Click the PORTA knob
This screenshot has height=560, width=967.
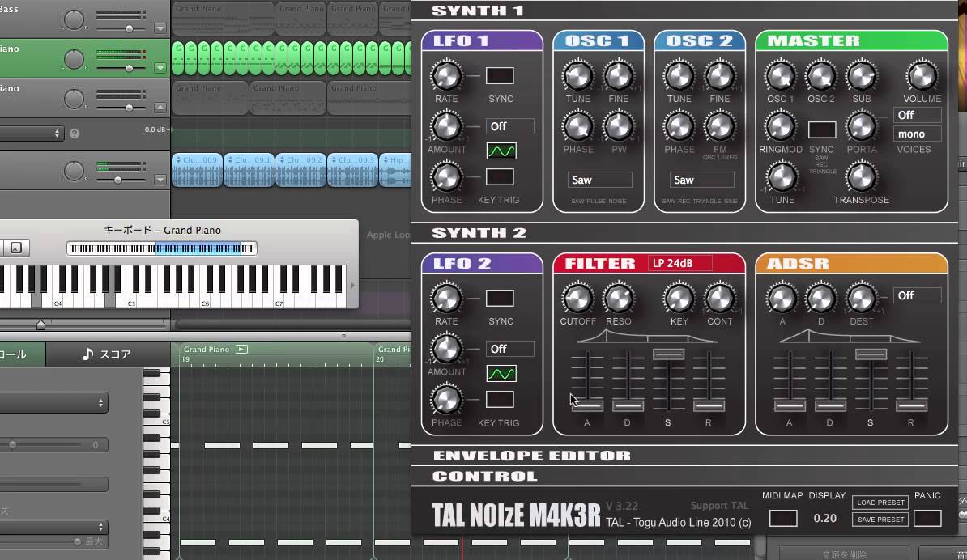click(x=862, y=126)
